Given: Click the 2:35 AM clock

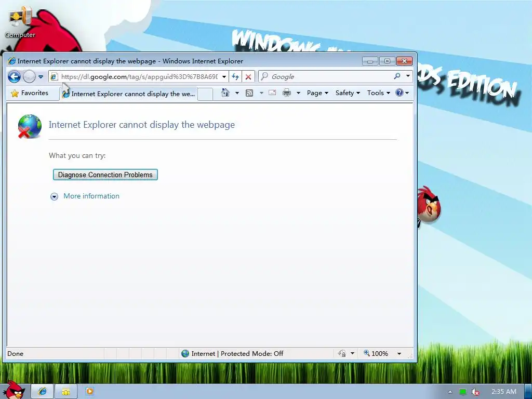Looking at the screenshot, I should [x=504, y=392].
